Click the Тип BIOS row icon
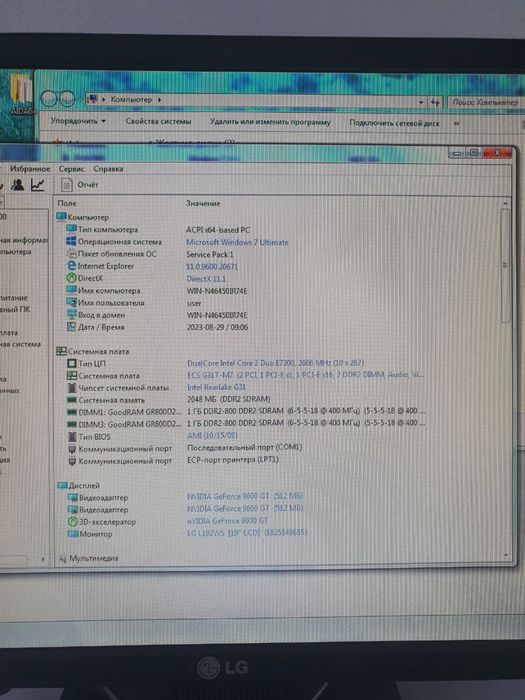 pos(72,437)
